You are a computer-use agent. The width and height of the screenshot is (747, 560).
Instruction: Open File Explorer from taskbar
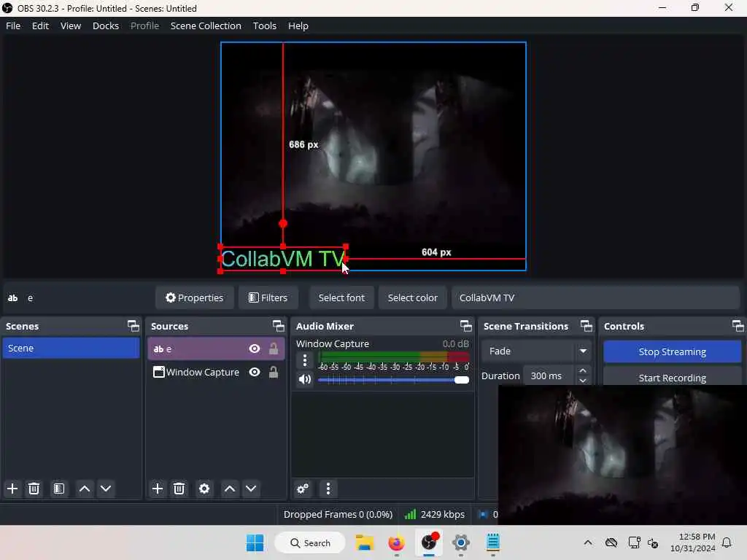pos(365,542)
